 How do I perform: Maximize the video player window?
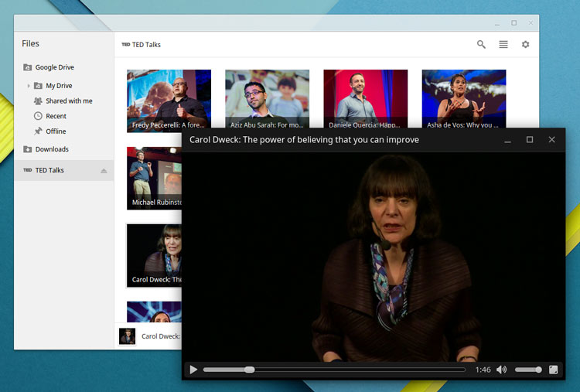[x=530, y=140]
